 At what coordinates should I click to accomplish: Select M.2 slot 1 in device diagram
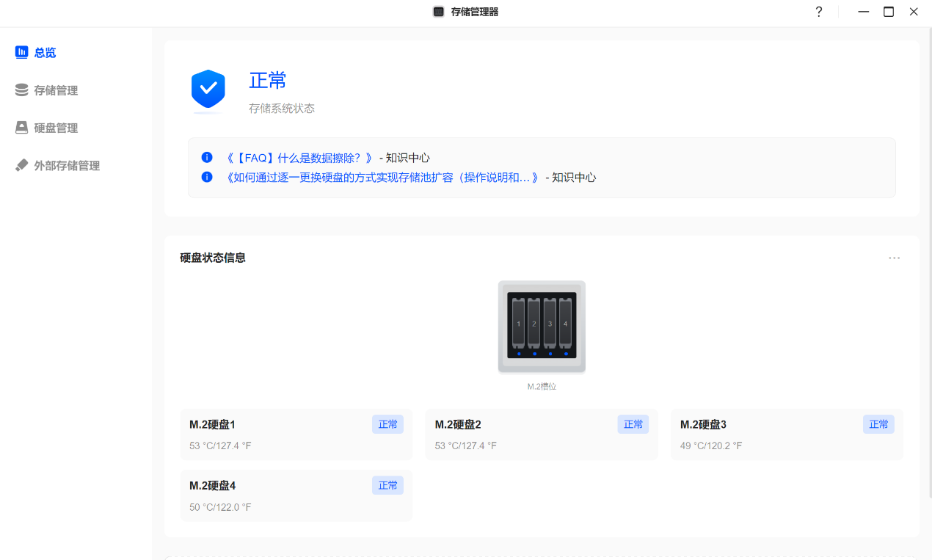[519, 323]
